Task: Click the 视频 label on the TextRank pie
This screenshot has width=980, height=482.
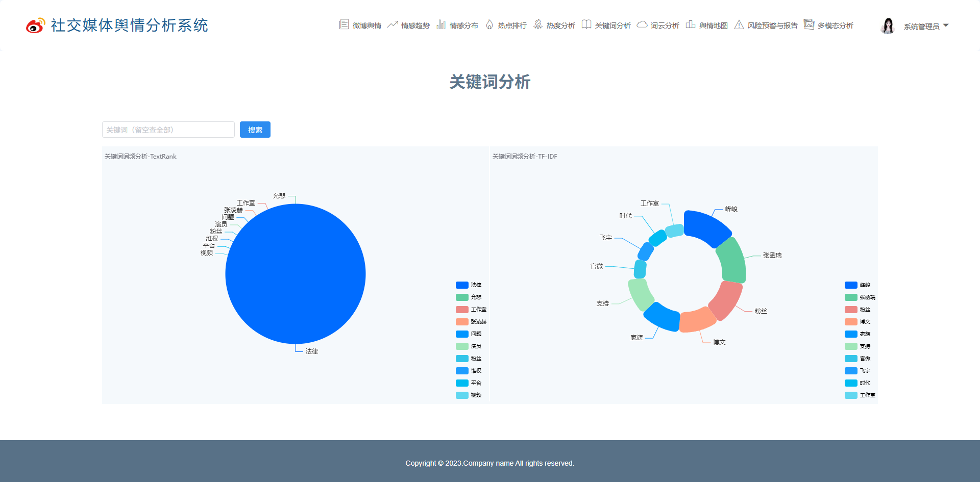Action: coord(207,253)
